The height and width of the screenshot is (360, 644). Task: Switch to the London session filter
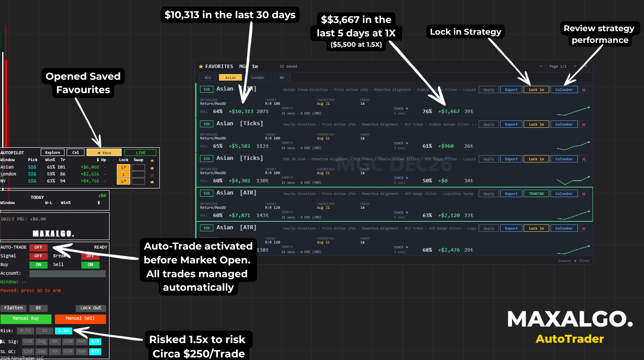pos(258,78)
